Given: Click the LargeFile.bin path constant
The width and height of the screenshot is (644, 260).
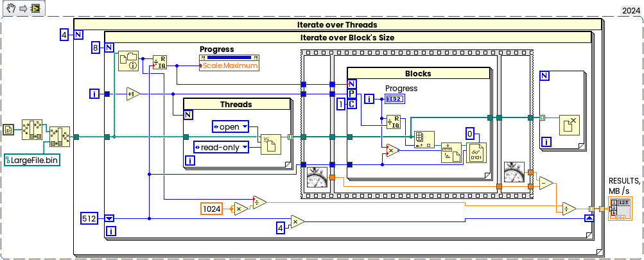Looking at the screenshot, I should click(x=32, y=160).
